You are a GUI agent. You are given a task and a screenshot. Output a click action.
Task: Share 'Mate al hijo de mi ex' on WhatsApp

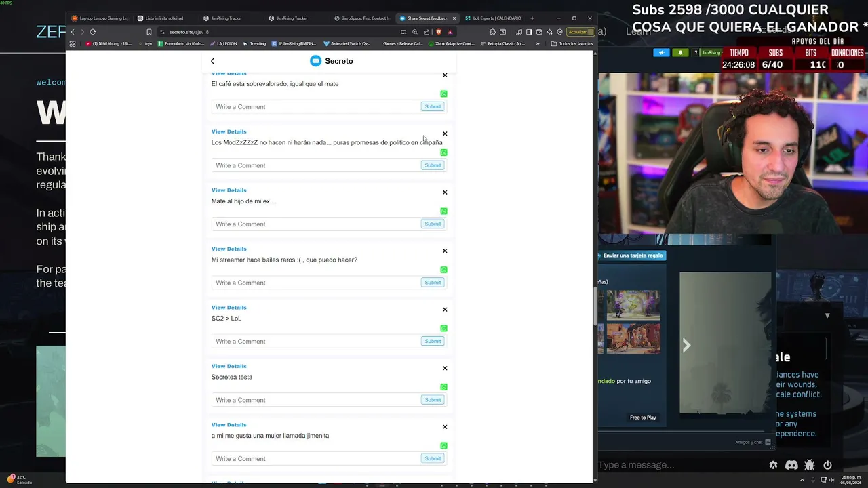[x=443, y=211]
